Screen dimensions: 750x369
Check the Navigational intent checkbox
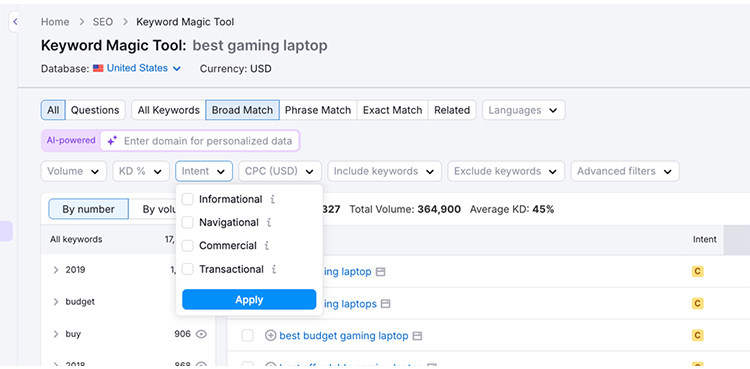pyautogui.click(x=188, y=223)
